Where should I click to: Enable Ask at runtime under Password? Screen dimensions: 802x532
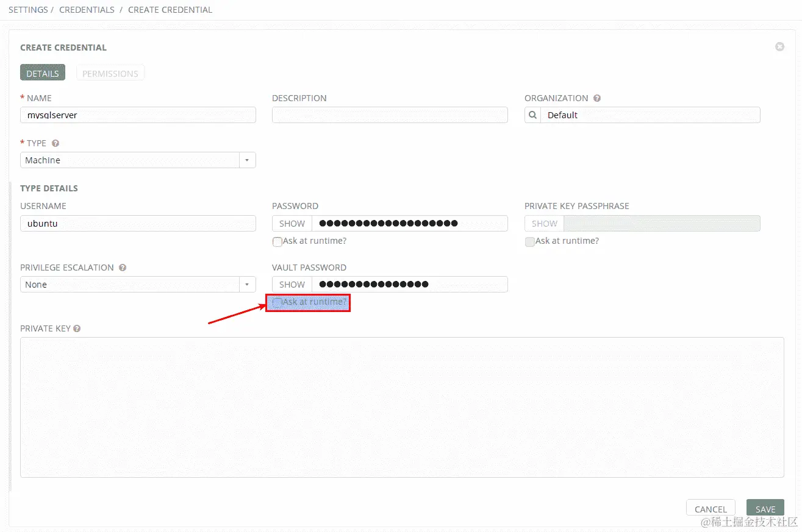(x=277, y=241)
